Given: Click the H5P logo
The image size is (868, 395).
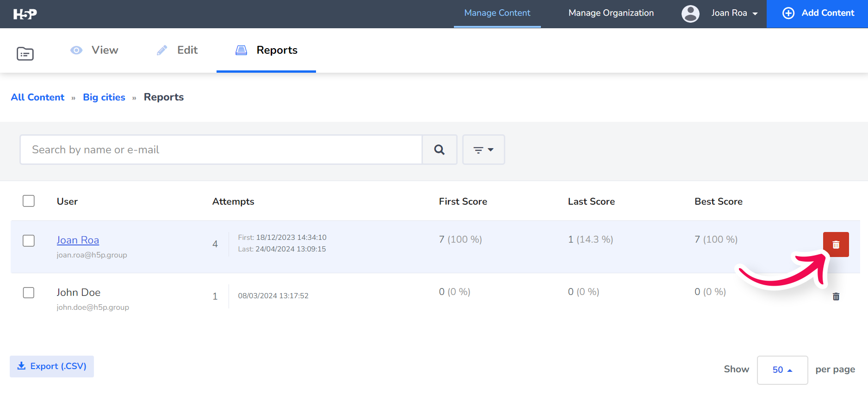Looking at the screenshot, I should click(x=25, y=14).
